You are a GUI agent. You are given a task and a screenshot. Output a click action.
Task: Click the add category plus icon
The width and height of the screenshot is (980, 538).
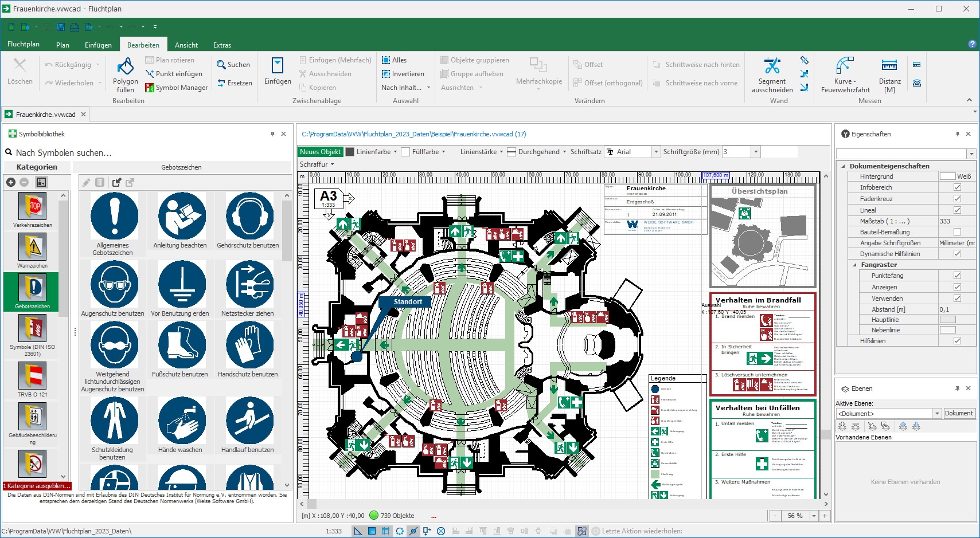11,182
